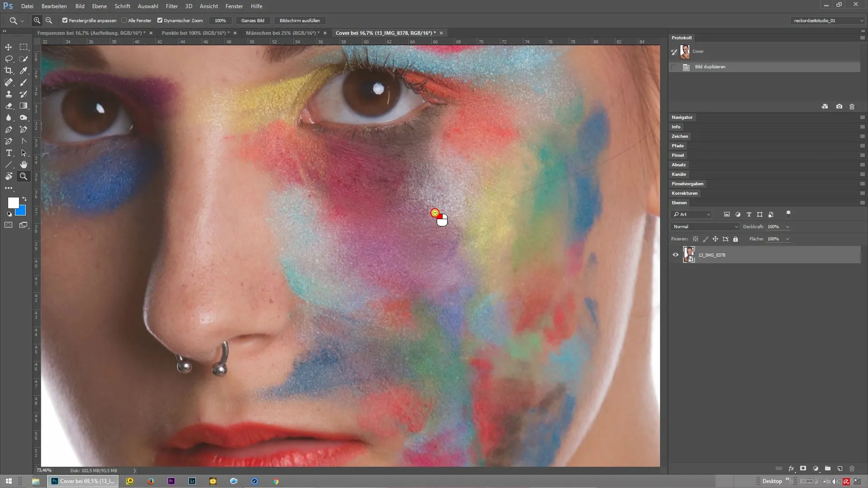The height and width of the screenshot is (488, 868).
Task: Select the Crop tool
Action: pyautogui.click(x=9, y=70)
